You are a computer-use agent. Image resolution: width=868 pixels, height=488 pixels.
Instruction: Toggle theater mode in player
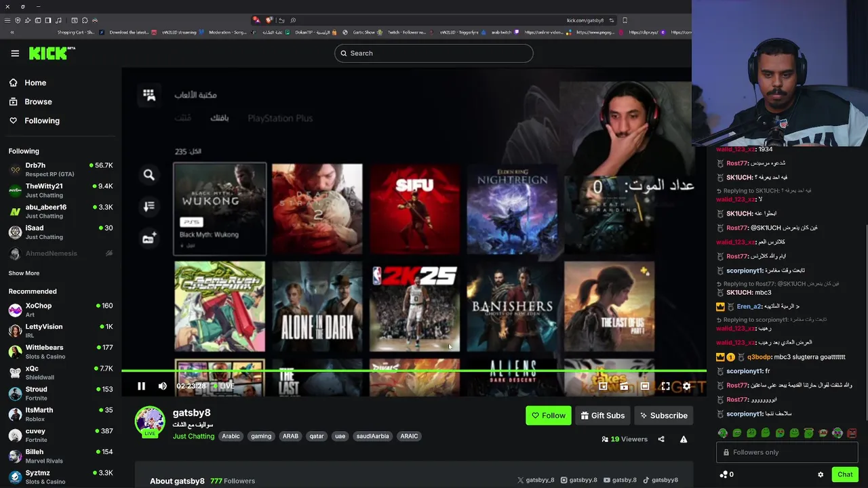coord(644,386)
